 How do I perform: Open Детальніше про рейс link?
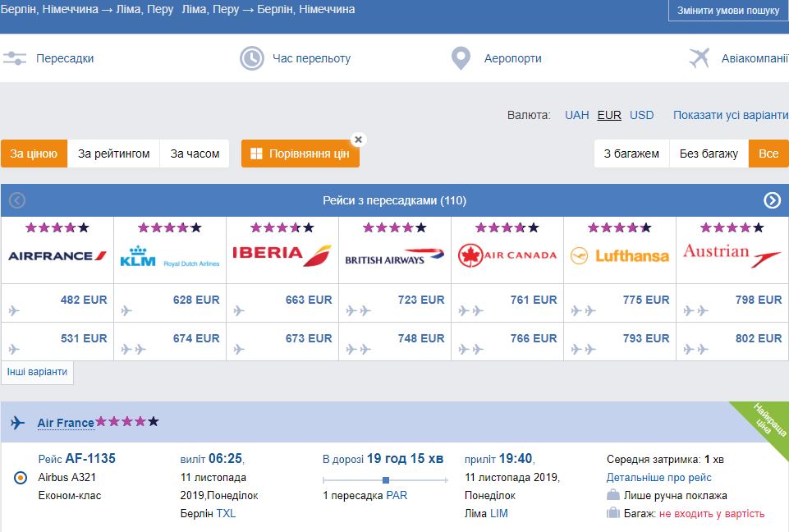coord(658,477)
